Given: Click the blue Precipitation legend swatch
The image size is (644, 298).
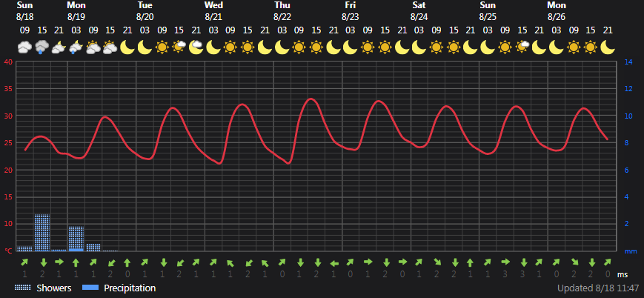Looking at the screenshot, I should pos(90,288).
